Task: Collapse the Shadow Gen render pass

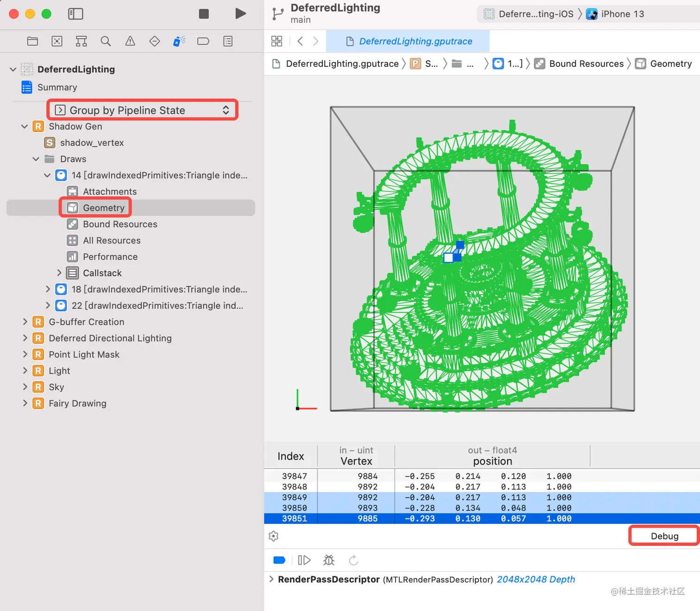Action: 25,126
